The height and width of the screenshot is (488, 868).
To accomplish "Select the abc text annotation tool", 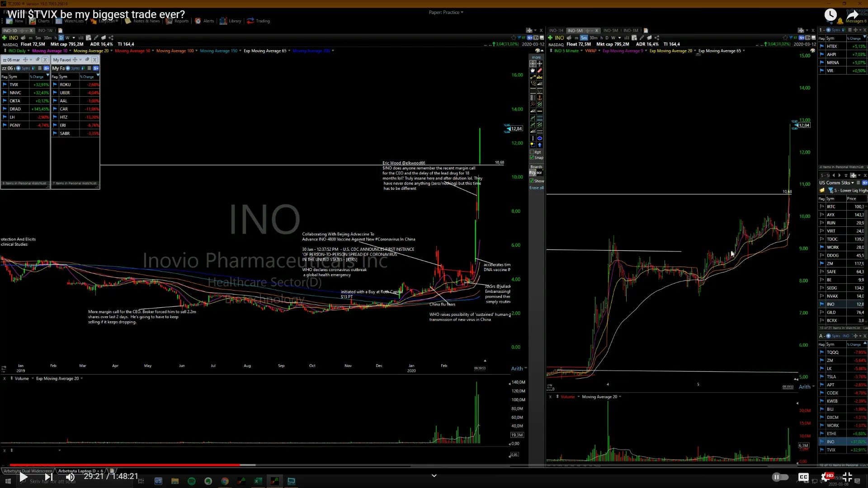I will pos(539,77).
